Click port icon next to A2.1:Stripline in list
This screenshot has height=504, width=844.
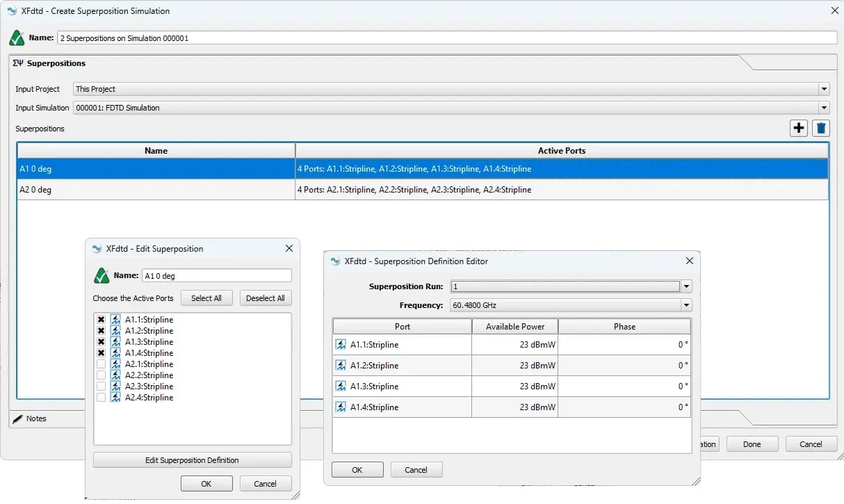115,364
